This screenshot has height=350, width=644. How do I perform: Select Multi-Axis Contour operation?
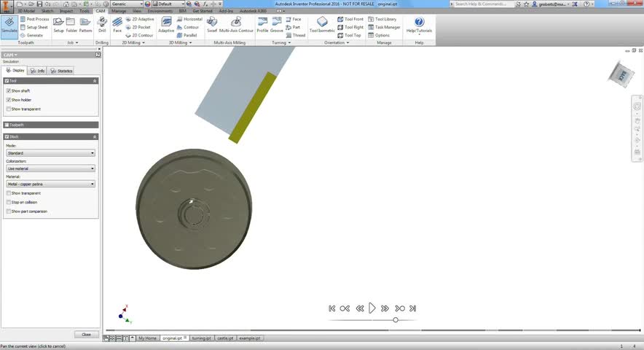pos(236,25)
